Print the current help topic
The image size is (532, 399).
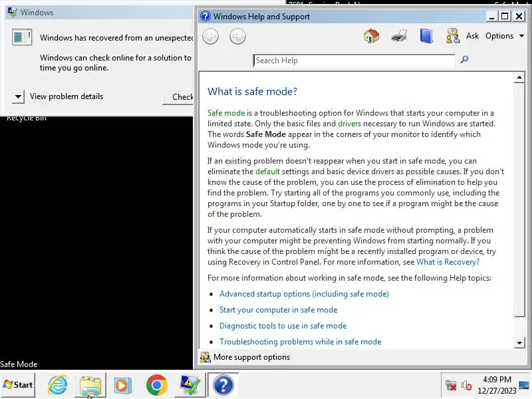(x=398, y=36)
